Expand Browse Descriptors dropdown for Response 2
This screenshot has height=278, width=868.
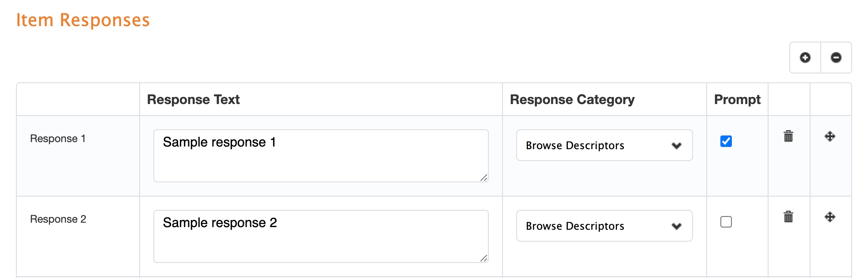coord(604,226)
